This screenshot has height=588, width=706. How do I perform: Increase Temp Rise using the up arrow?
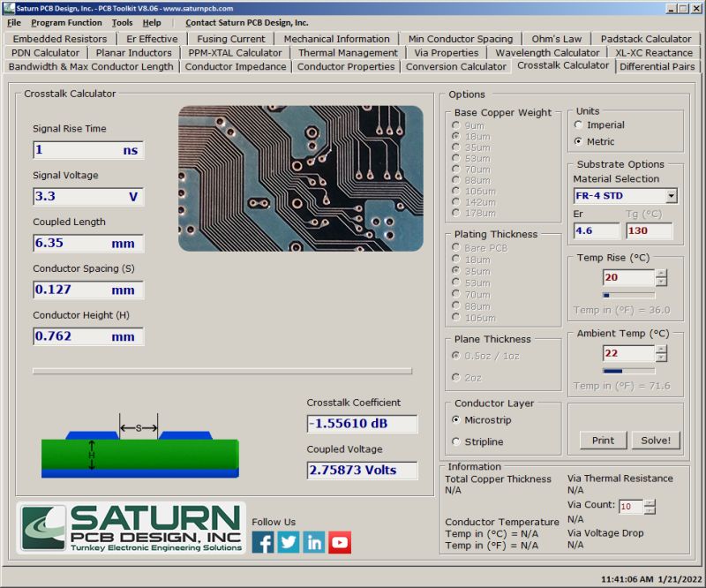(660, 272)
